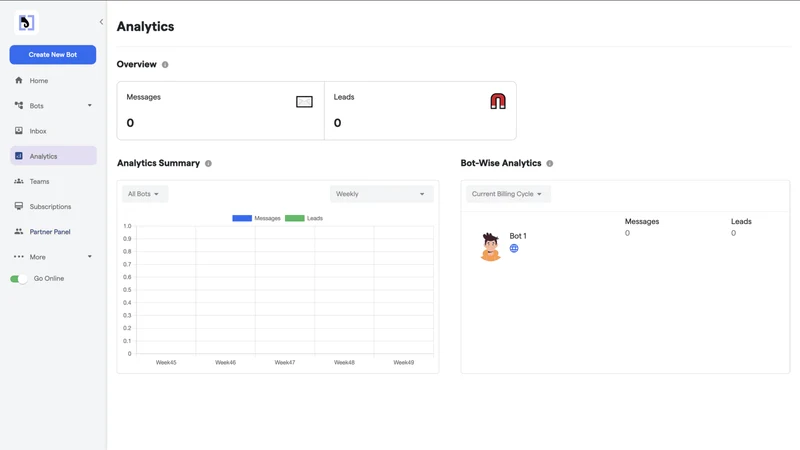Screen dimensions: 800x450
Task: Click the Messages overview card
Action: coord(220,111)
